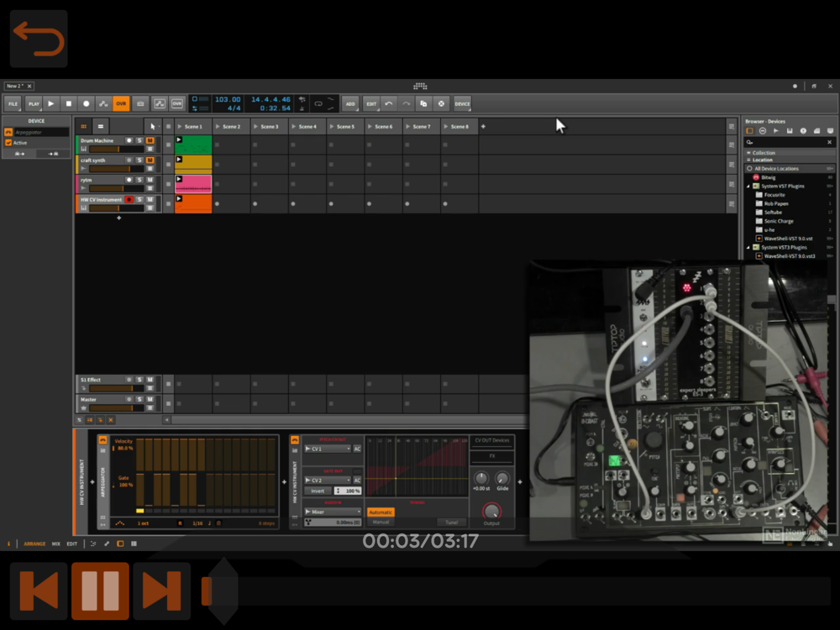Image resolution: width=840 pixels, height=630 pixels.
Task: Skip to the next video
Action: click(x=162, y=591)
